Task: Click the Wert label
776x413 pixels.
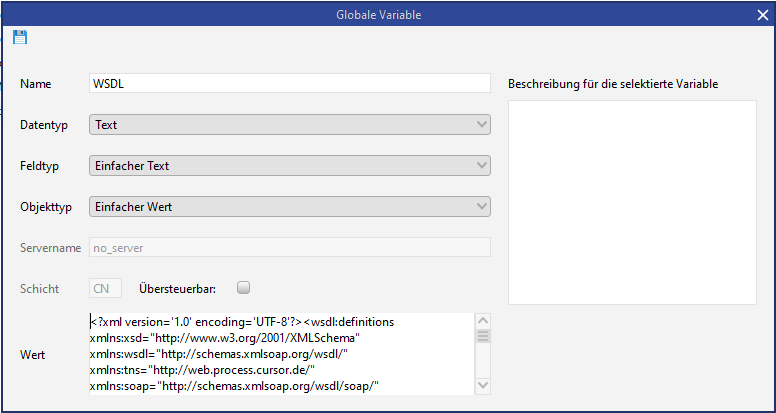Action: pyautogui.click(x=33, y=354)
